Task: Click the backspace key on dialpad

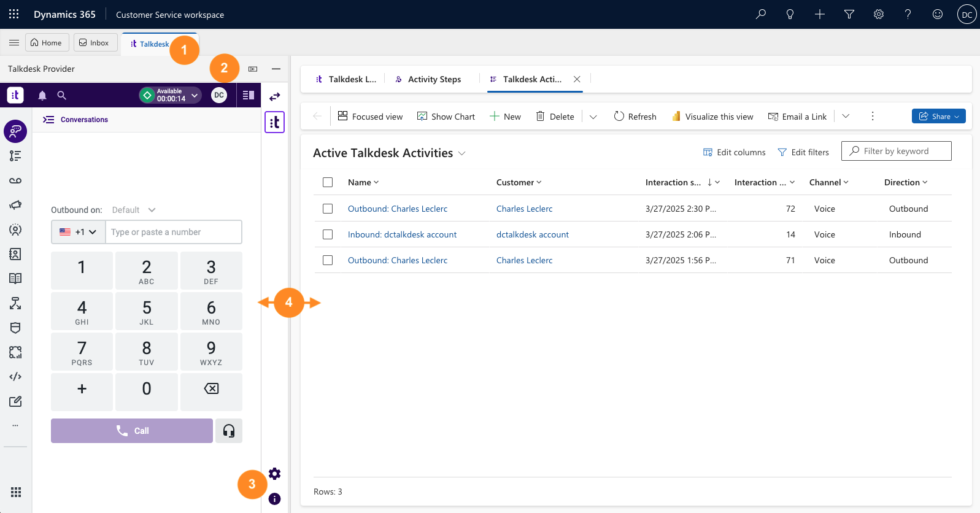Action: [x=211, y=391]
